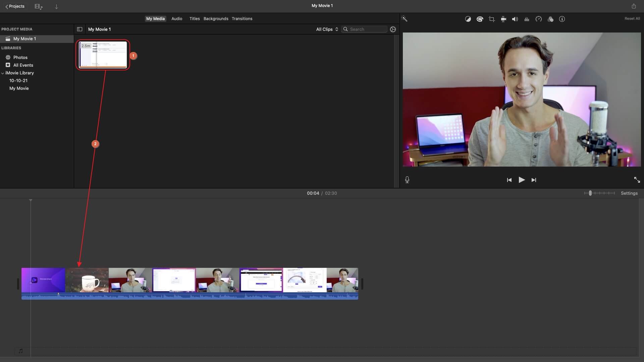Click Reset All adjustments
Screen dimensions: 644x362
(x=632, y=19)
